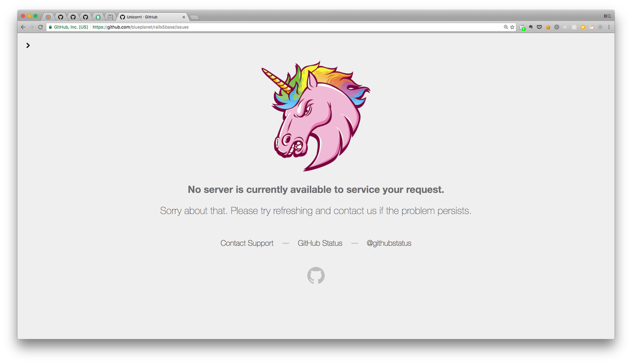Open the red calendar extension icon

[x=591, y=27]
